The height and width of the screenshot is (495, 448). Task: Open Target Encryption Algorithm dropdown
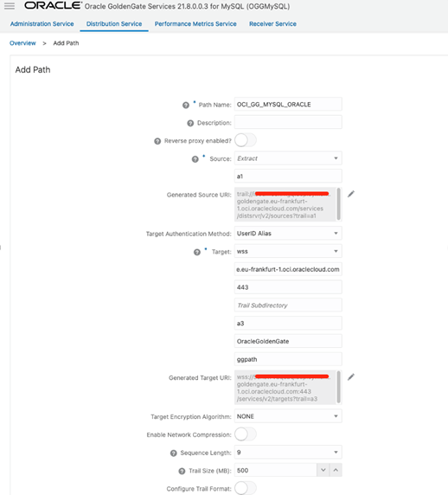coord(288,416)
